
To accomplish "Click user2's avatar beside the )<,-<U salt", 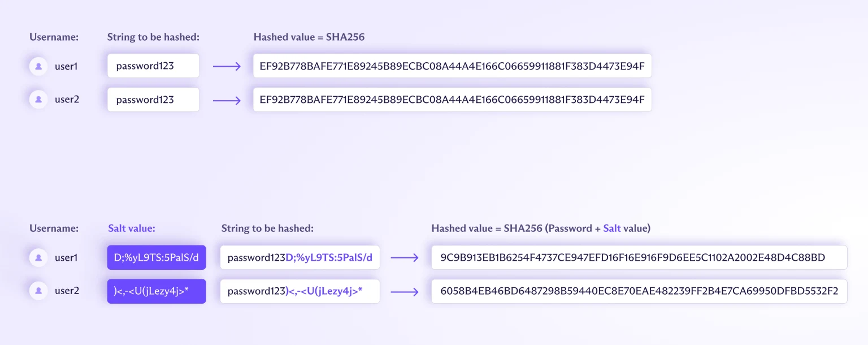I will click(38, 291).
